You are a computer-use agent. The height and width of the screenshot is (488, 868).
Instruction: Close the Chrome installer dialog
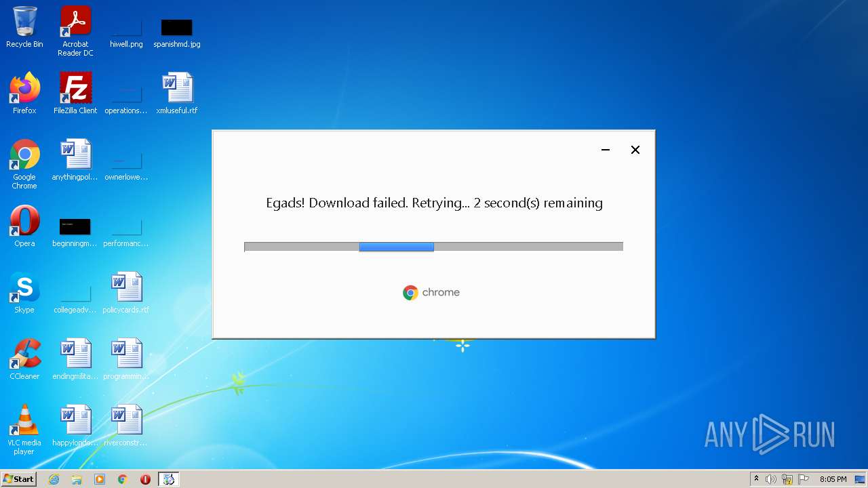(x=635, y=150)
